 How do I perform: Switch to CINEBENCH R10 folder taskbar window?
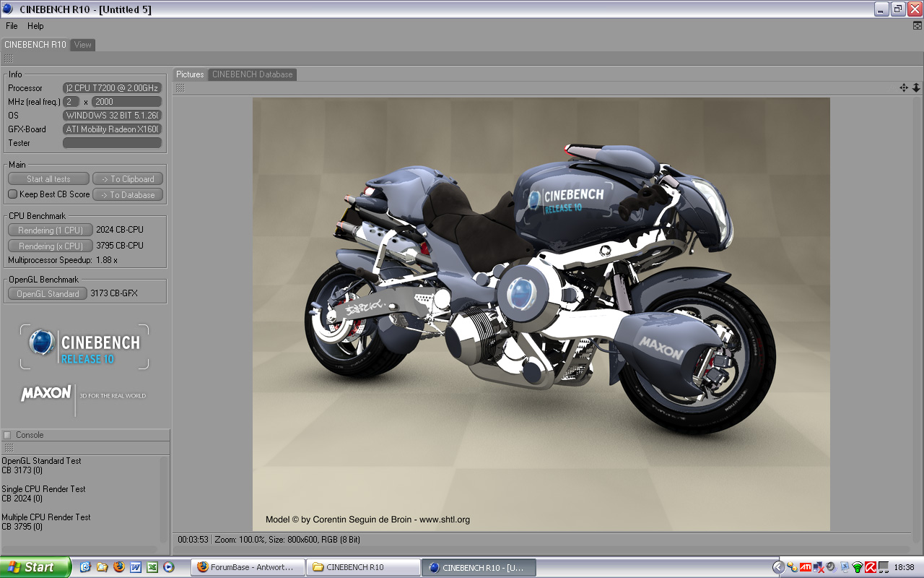[363, 567]
